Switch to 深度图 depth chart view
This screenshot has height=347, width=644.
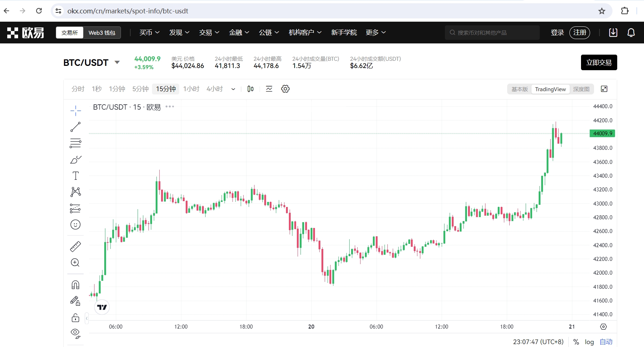tap(581, 89)
